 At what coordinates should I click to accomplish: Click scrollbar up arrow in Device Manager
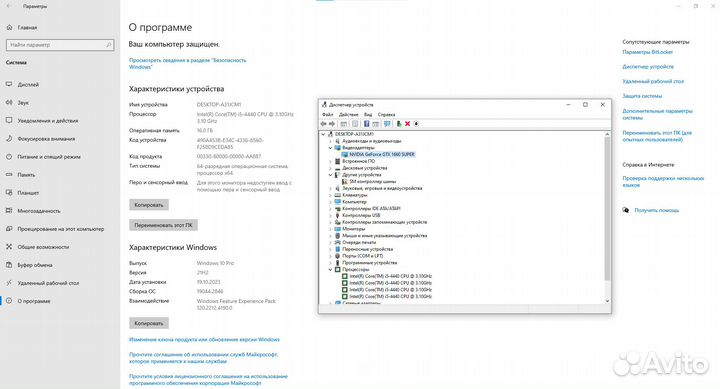point(607,134)
